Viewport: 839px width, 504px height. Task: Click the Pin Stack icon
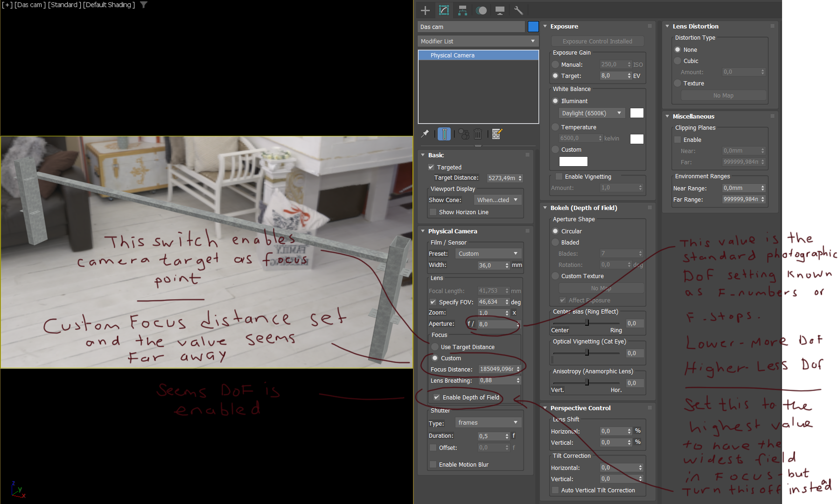(x=425, y=134)
